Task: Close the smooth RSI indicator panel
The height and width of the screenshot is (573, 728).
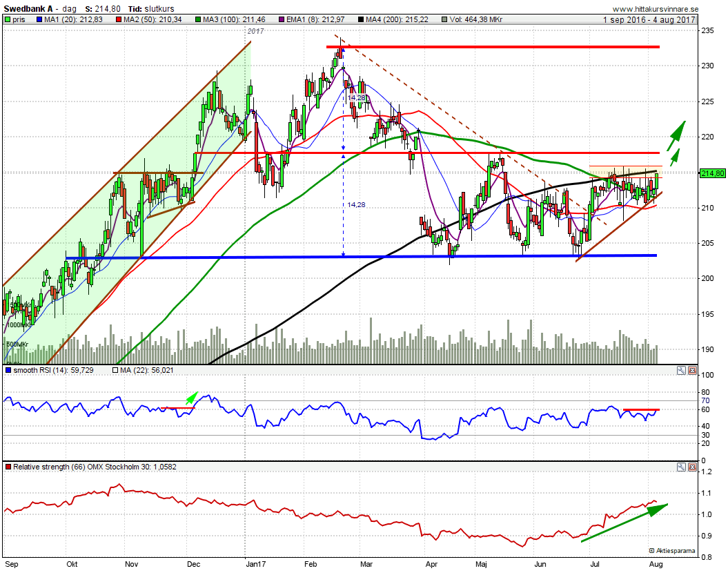Action: [x=692, y=371]
